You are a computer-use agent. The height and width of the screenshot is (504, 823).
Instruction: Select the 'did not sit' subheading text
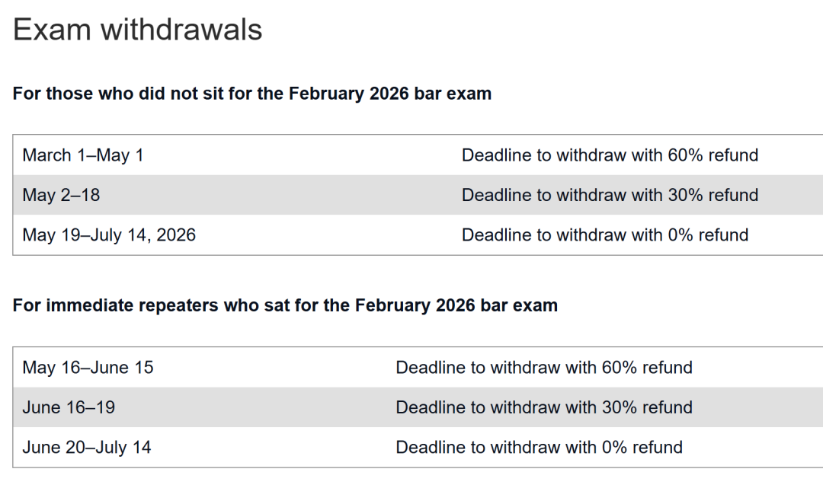tap(252, 94)
